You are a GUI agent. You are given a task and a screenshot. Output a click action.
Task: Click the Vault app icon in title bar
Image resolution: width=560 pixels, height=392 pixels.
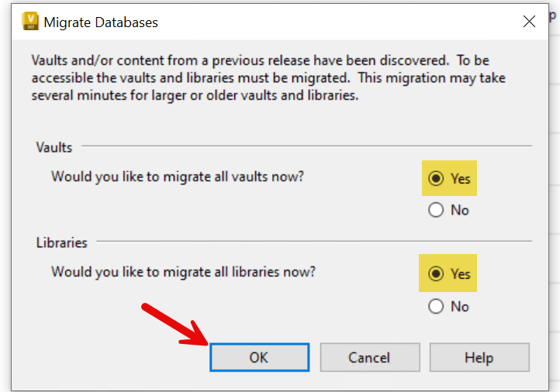pos(30,22)
